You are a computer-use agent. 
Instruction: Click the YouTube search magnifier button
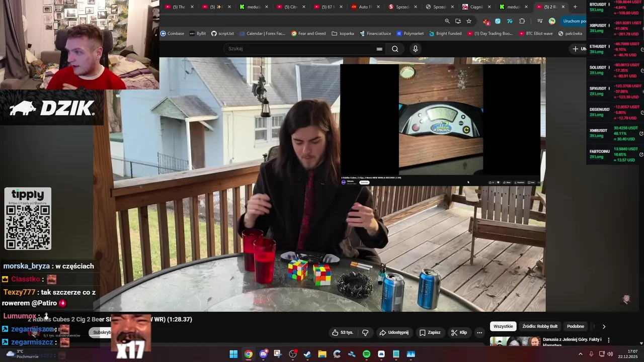tap(395, 49)
